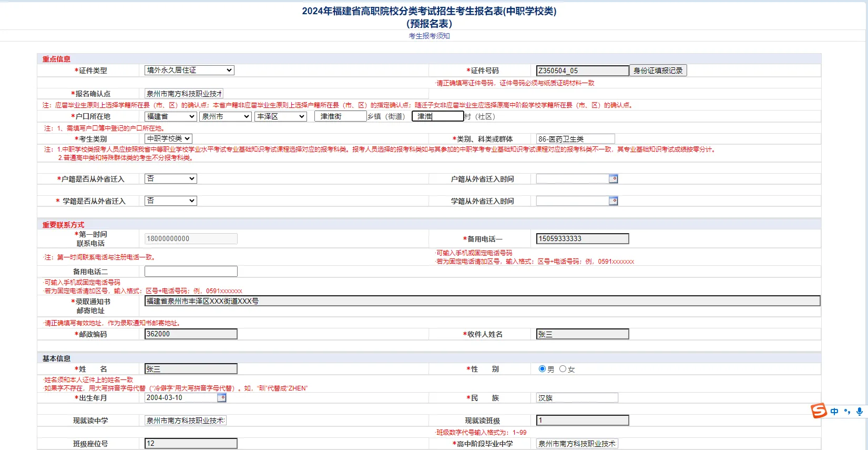Open the 福建省 province dropdown
The image size is (868, 450).
pos(170,116)
